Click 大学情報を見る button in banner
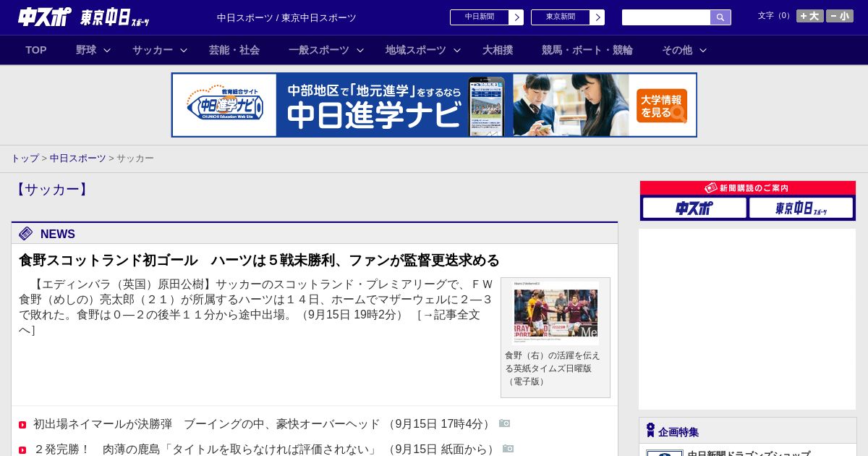The image size is (868, 456). 662,106
